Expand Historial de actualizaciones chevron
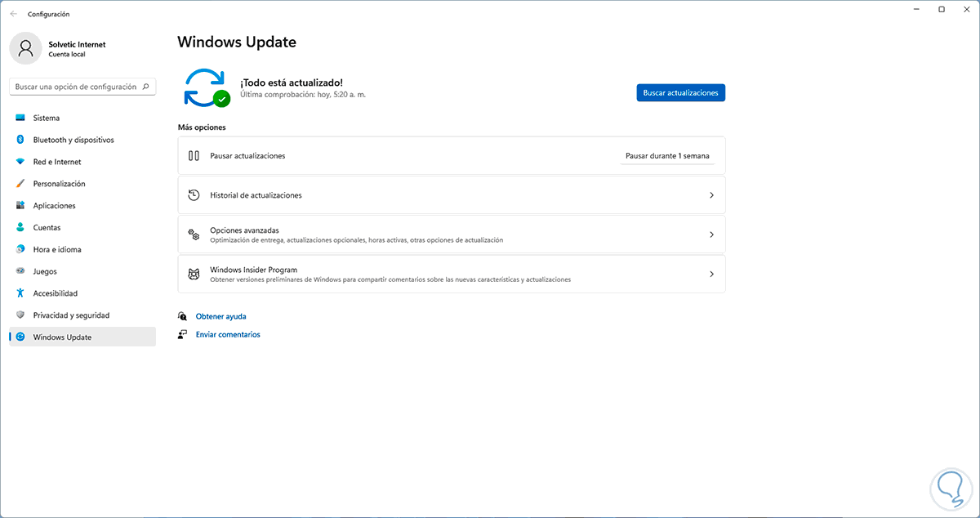The image size is (980, 518). (711, 195)
